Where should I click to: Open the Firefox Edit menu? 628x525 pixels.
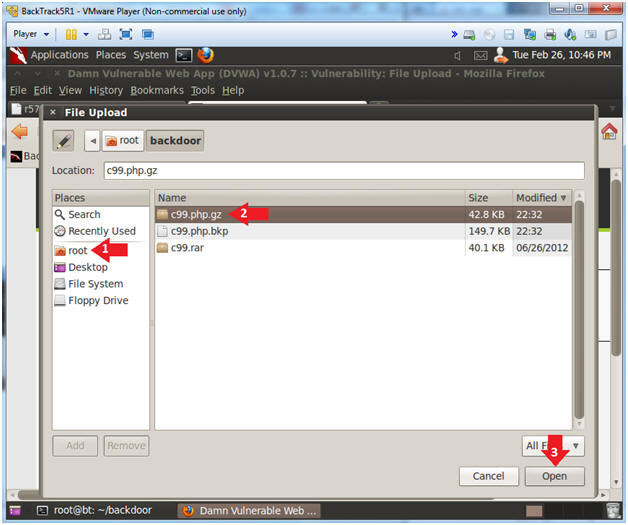43,91
